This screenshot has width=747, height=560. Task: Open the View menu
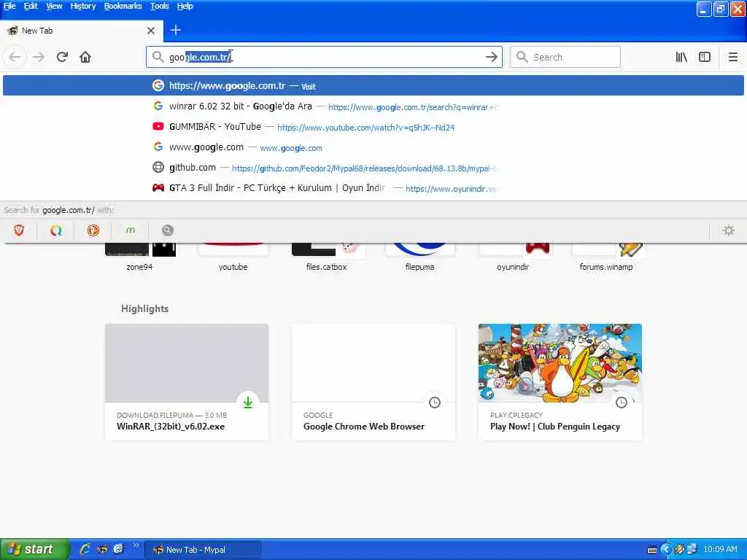tap(54, 6)
